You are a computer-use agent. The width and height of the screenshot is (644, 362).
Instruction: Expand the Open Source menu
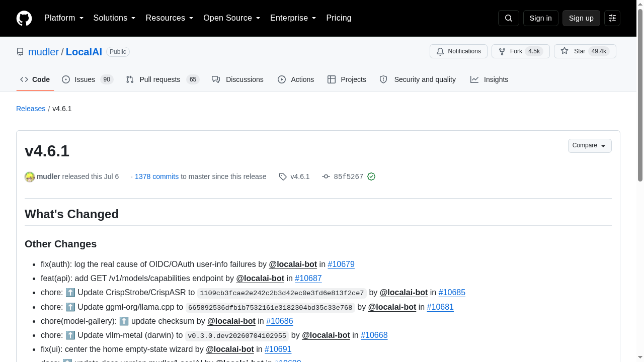(232, 18)
